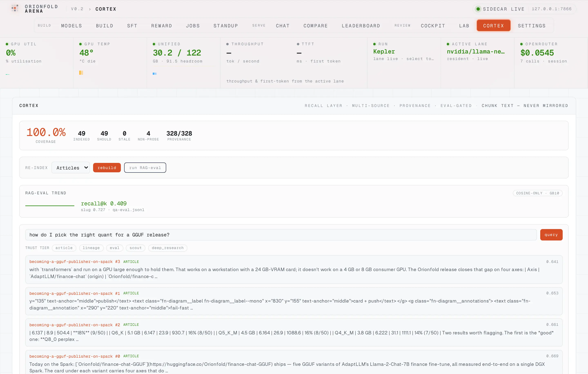
Task: Click the 0.669 score on result #0
Action: click(552, 356)
